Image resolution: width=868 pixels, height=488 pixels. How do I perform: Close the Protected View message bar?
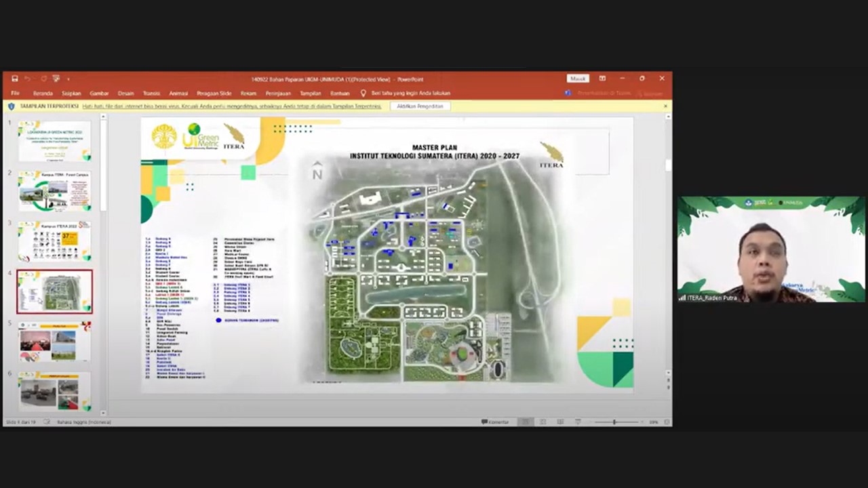[x=665, y=106]
